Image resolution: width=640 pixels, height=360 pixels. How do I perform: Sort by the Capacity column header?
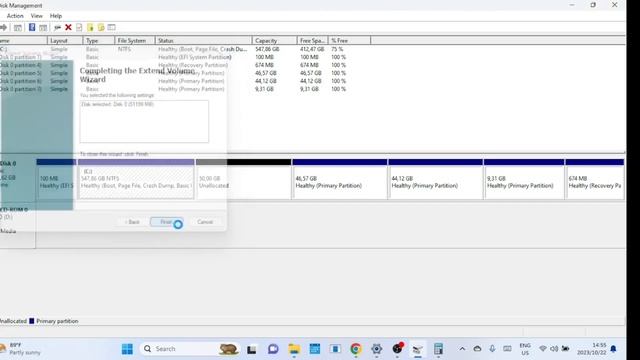pos(274,40)
